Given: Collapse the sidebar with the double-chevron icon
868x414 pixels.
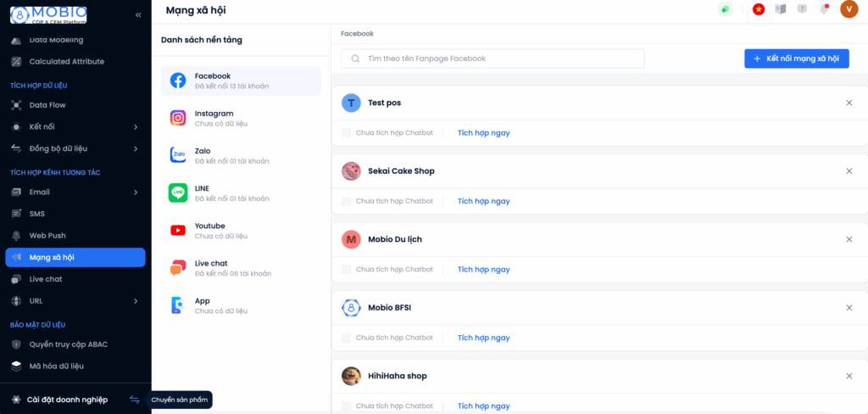Looking at the screenshot, I should pyautogui.click(x=138, y=15).
